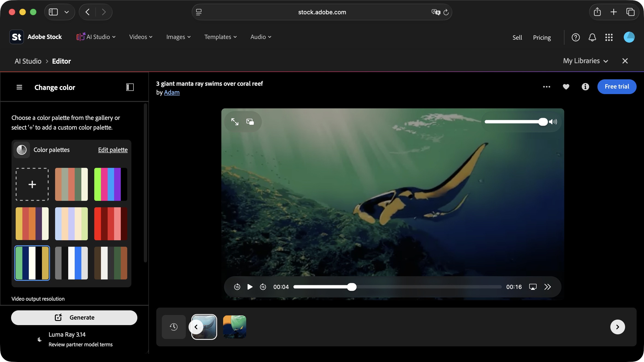Expand the AI Studio menu
The image size is (644, 362).
click(x=96, y=37)
